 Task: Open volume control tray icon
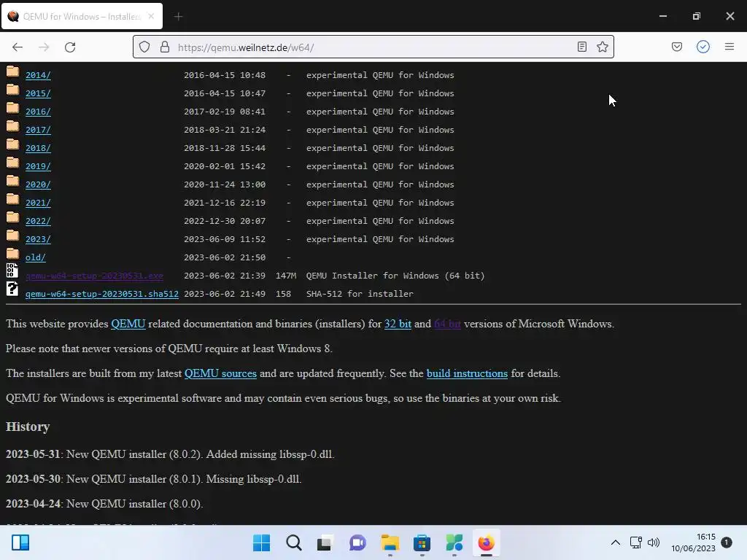click(x=654, y=542)
